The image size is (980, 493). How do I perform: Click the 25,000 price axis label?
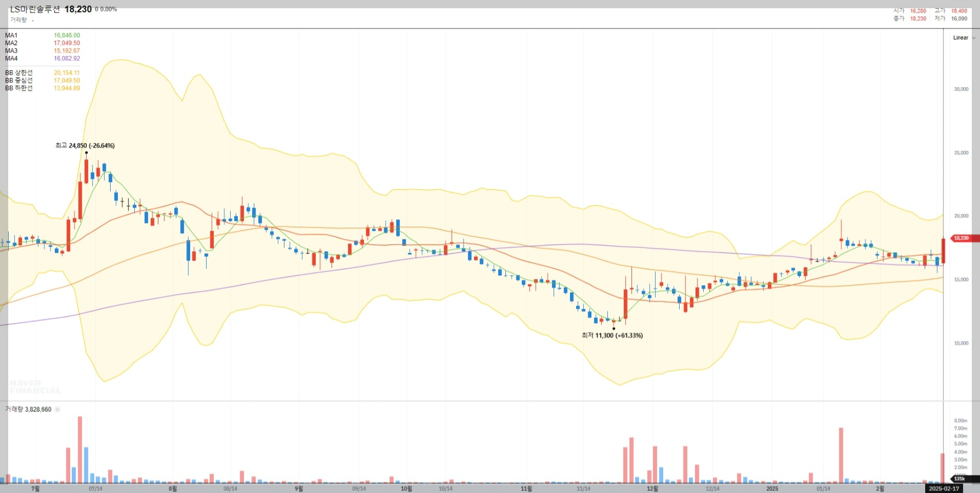pos(961,152)
